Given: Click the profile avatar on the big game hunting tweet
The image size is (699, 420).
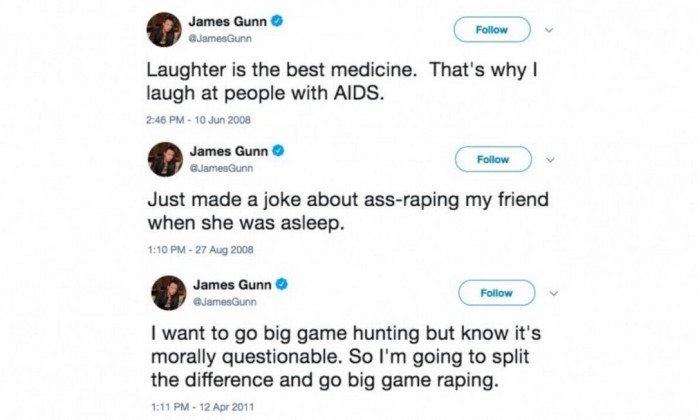Looking at the screenshot, I should tap(169, 293).
